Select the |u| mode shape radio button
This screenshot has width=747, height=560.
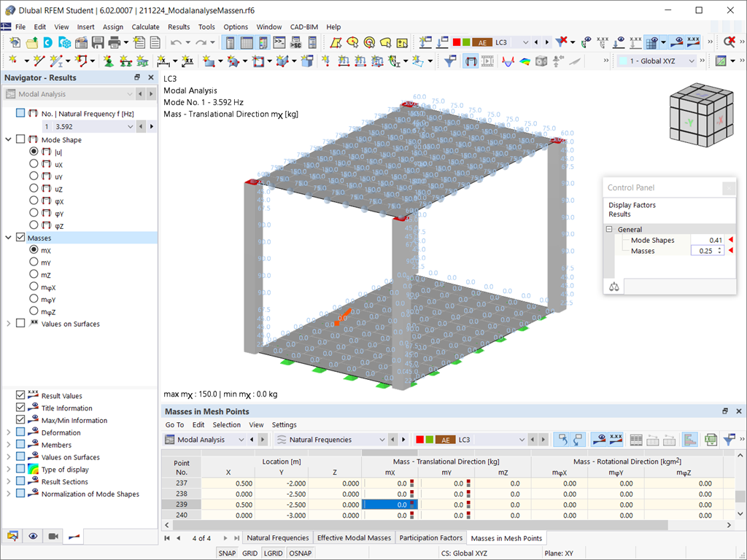34,151
